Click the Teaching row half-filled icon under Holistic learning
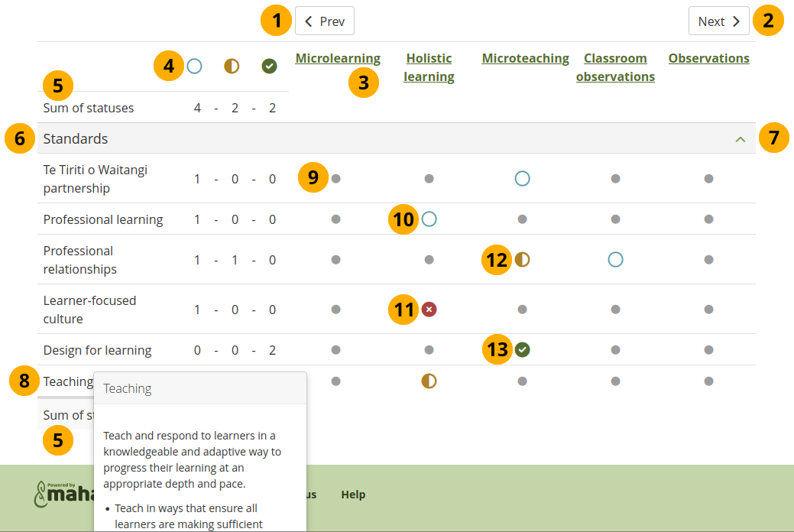The height and width of the screenshot is (532, 794). click(429, 381)
